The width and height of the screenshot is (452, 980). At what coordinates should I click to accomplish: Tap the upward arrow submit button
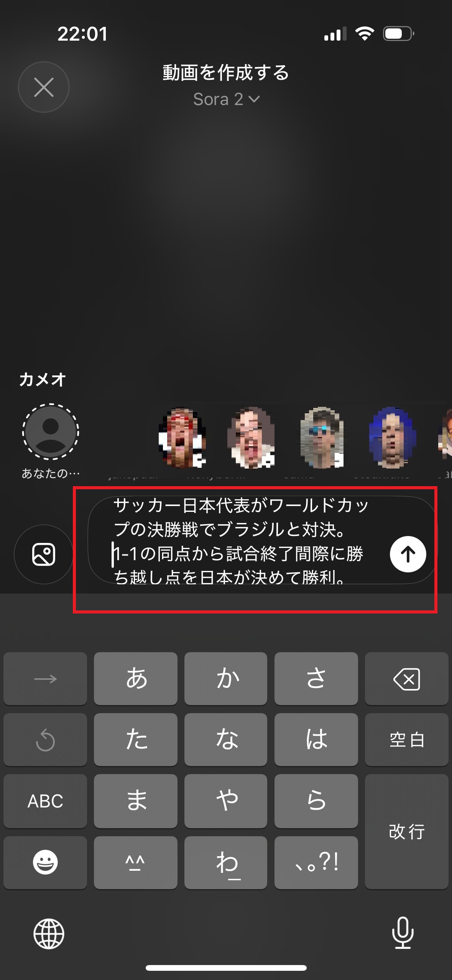408,554
